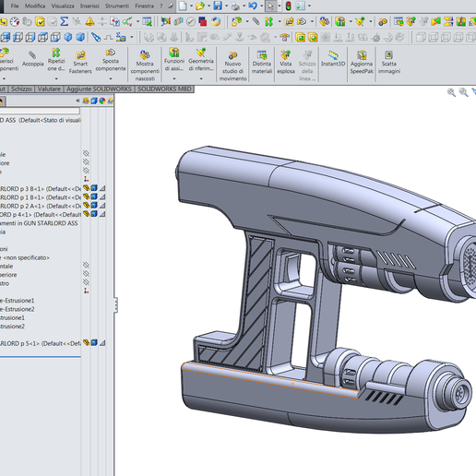Click the zoom to fit magnifier icon
Viewport: 476px width, 476px height.
click(451, 92)
